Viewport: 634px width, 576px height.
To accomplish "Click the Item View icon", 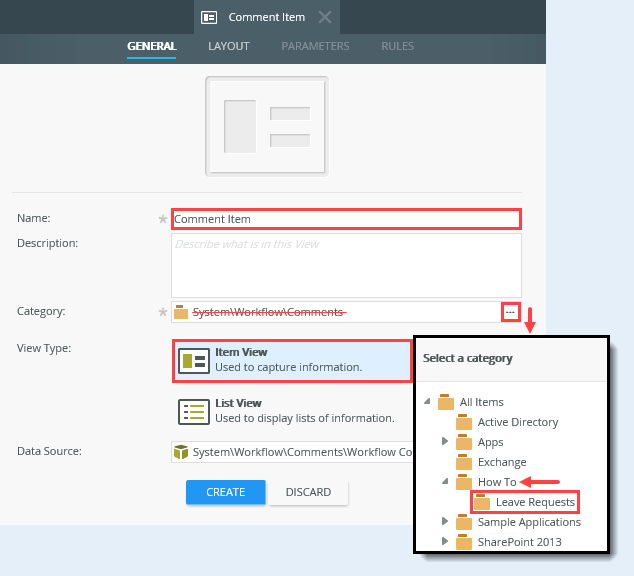I will 194,361.
